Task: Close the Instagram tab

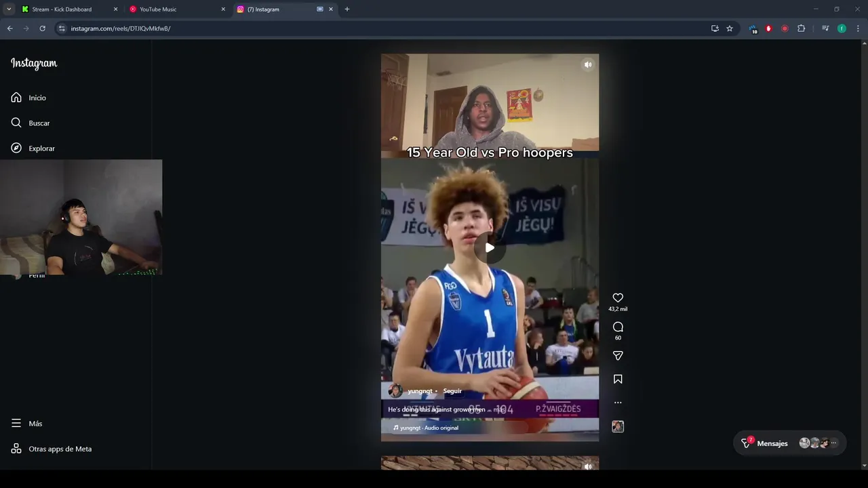Action: pos(331,9)
